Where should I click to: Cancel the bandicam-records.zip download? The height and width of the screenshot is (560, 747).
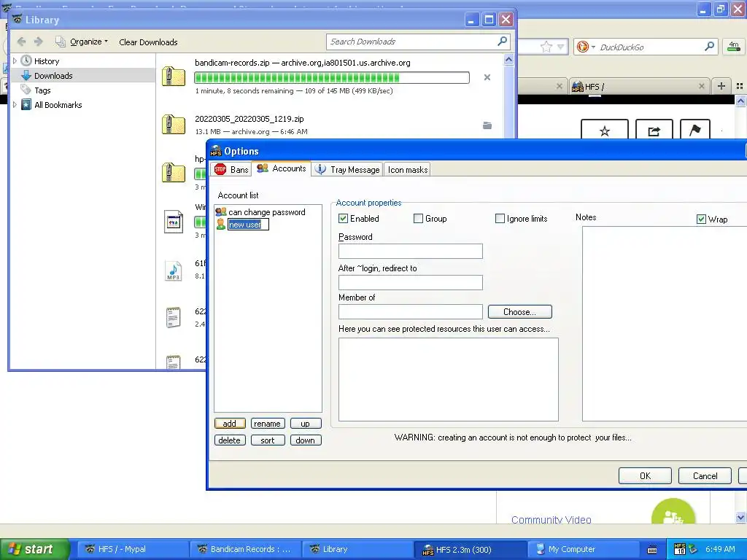487,77
